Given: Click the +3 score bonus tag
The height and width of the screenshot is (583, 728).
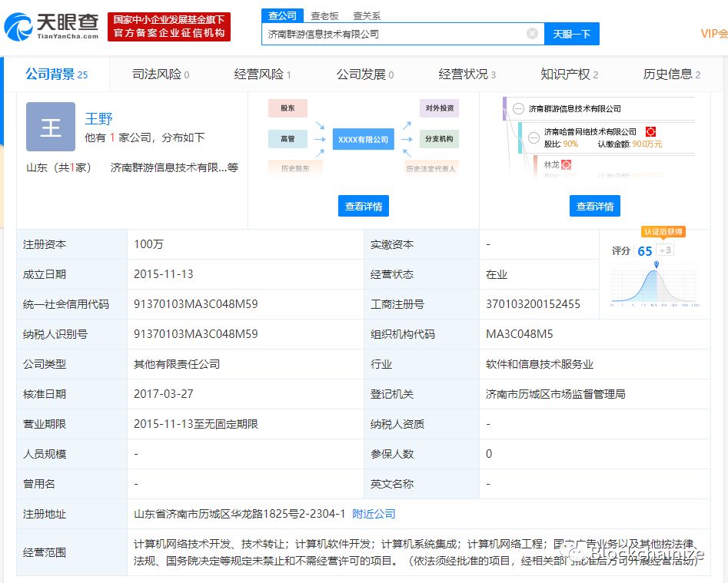Looking at the screenshot, I should [x=665, y=250].
